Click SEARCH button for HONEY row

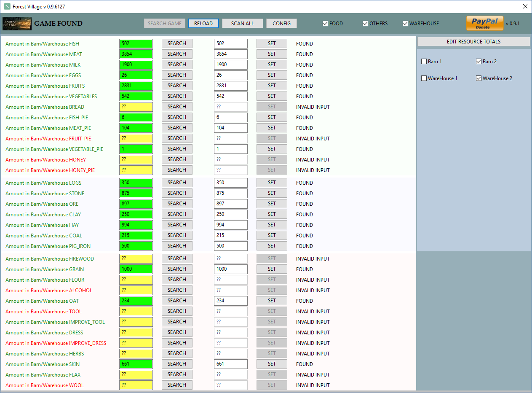(x=177, y=159)
